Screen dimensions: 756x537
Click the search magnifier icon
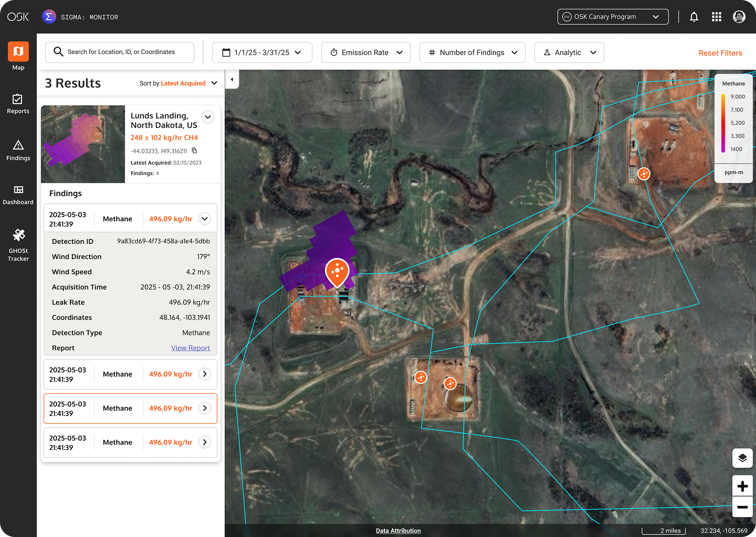point(58,52)
